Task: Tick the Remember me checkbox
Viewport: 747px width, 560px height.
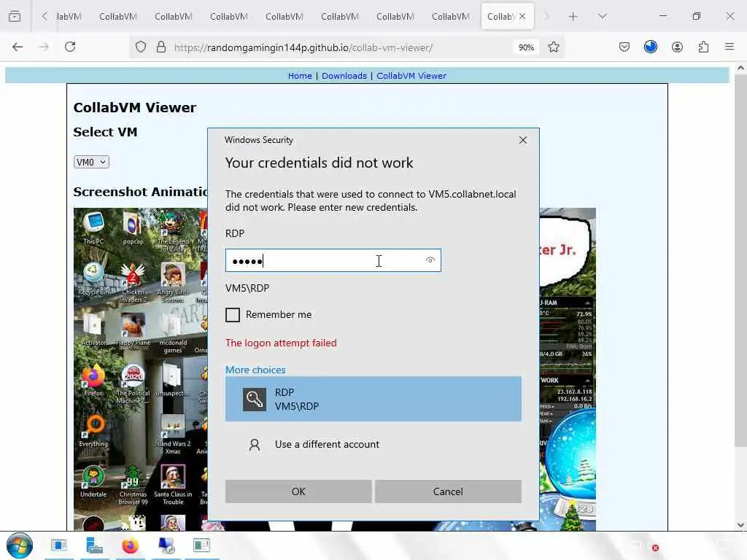Action: (233, 315)
